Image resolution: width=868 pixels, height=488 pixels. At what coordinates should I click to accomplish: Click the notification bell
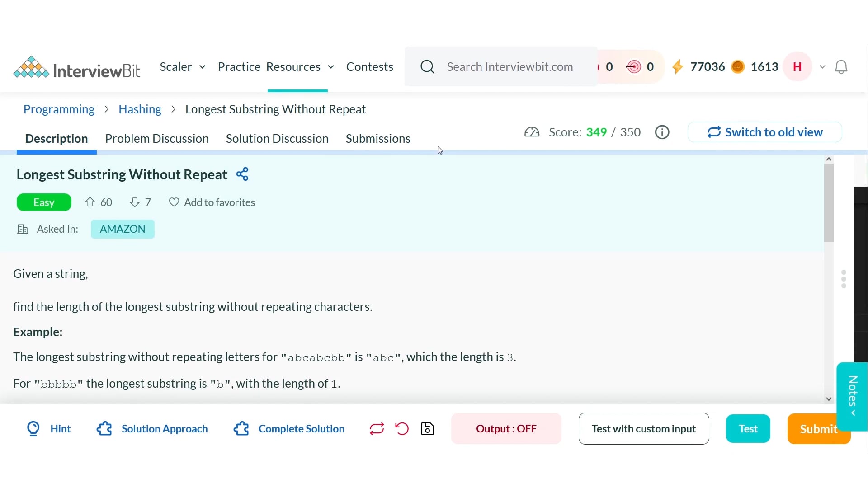coord(842,66)
